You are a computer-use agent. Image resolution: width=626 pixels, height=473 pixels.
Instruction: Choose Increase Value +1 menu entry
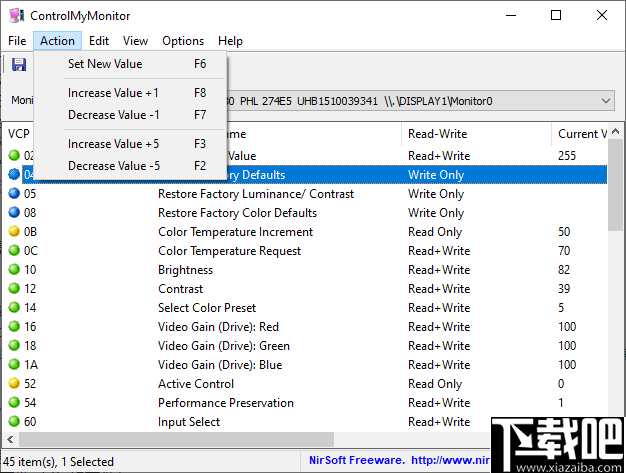click(131, 93)
